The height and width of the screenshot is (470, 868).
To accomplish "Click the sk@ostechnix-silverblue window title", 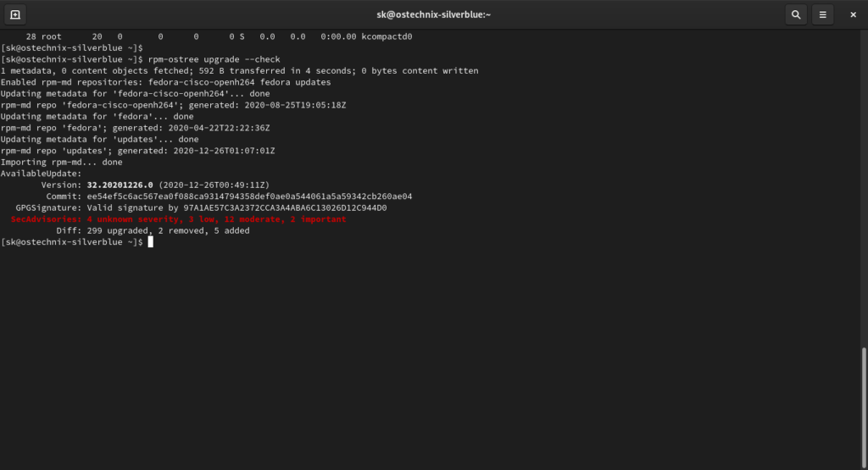I will click(433, 14).
